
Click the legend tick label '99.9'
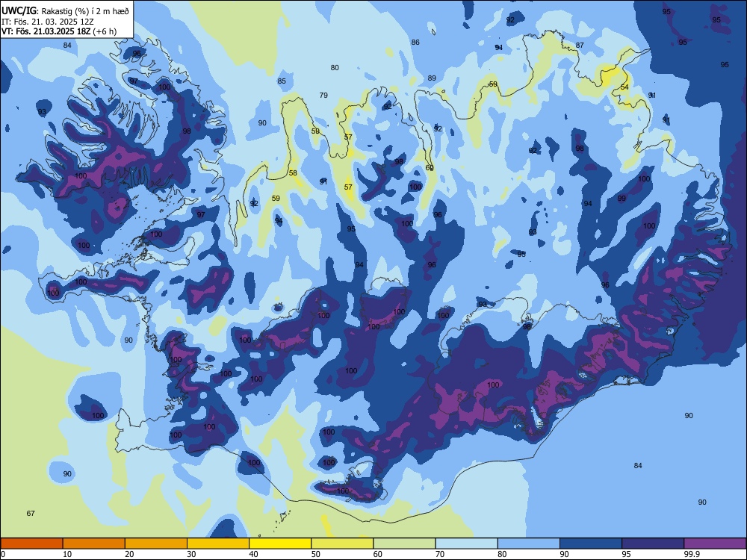(x=692, y=554)
